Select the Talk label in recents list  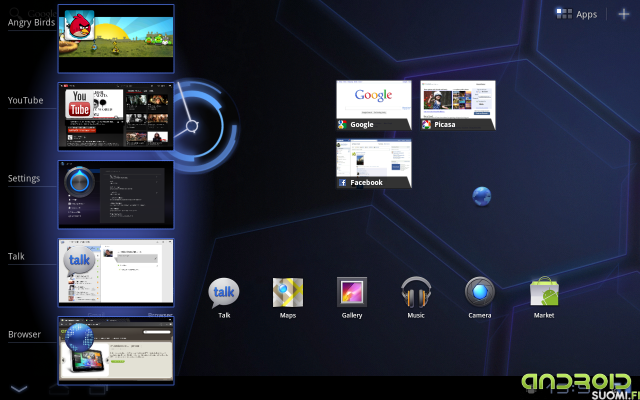(x=16, y=256)
